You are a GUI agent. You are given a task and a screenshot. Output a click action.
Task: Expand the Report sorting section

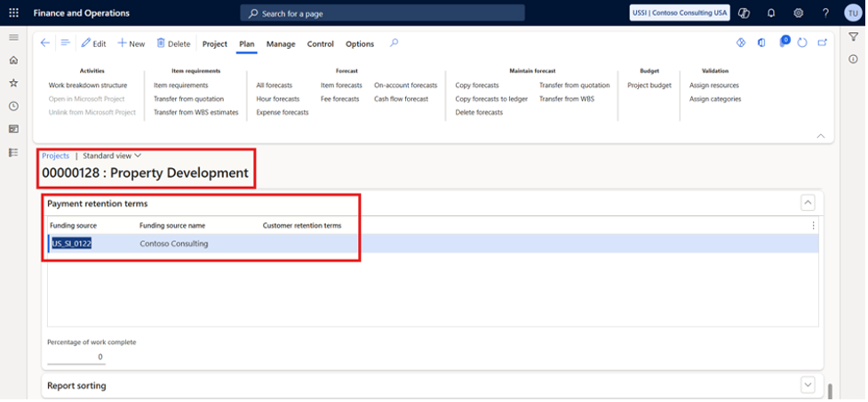(808, 384)
